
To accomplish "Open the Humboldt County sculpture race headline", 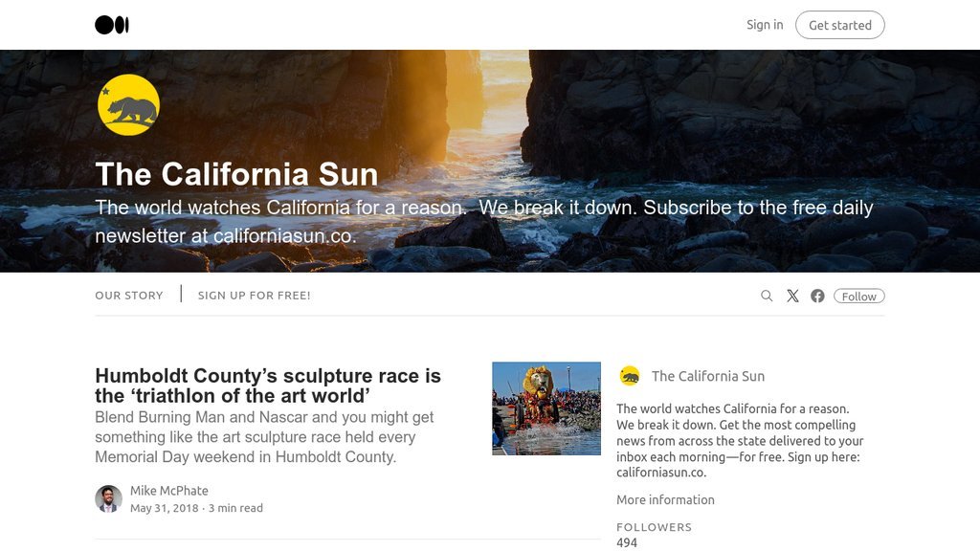I will [268, 386].
